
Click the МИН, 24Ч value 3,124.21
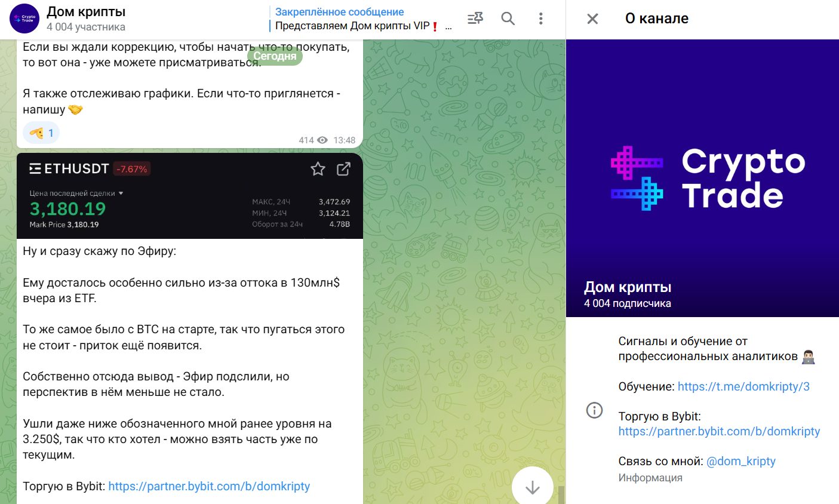click(x=334, y=213)
